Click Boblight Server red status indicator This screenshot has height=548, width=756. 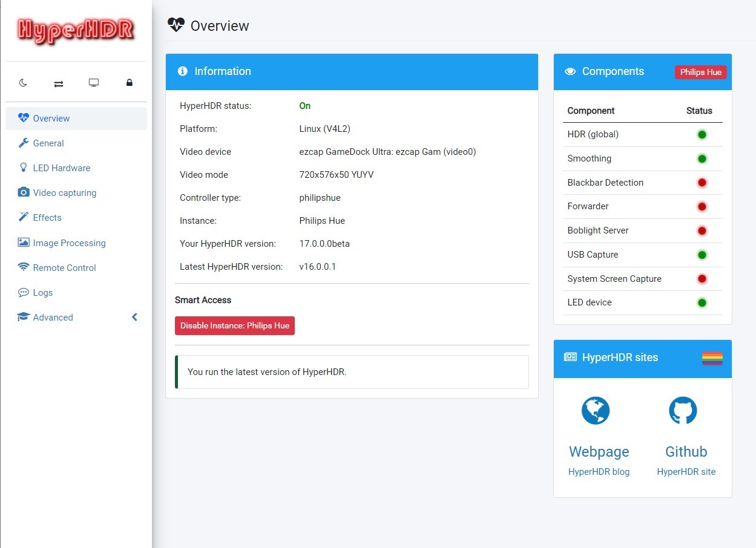[x=702, y=230]
